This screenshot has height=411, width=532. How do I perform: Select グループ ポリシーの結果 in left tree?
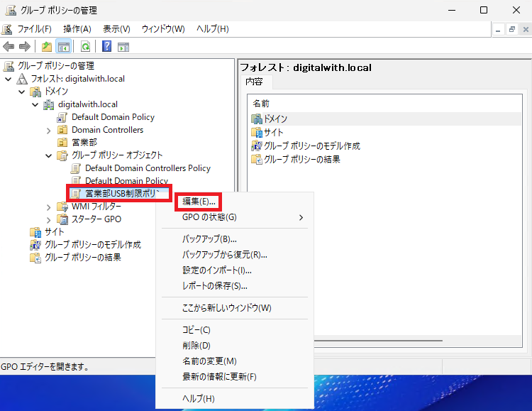pyautogui.click(x=83, y=258)
